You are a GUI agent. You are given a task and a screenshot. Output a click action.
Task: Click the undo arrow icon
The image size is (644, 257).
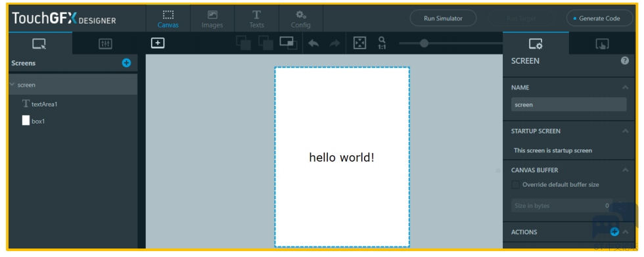pos(314,43)
